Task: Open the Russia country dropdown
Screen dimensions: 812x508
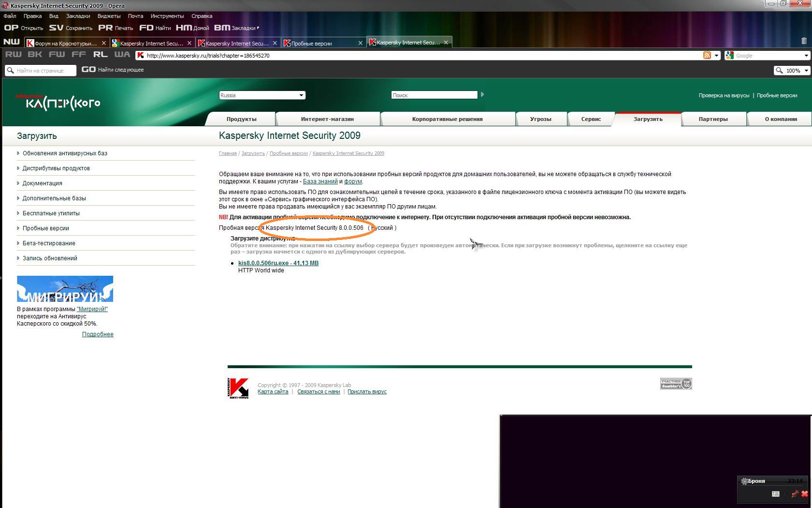Action: (x=262, y=95)
